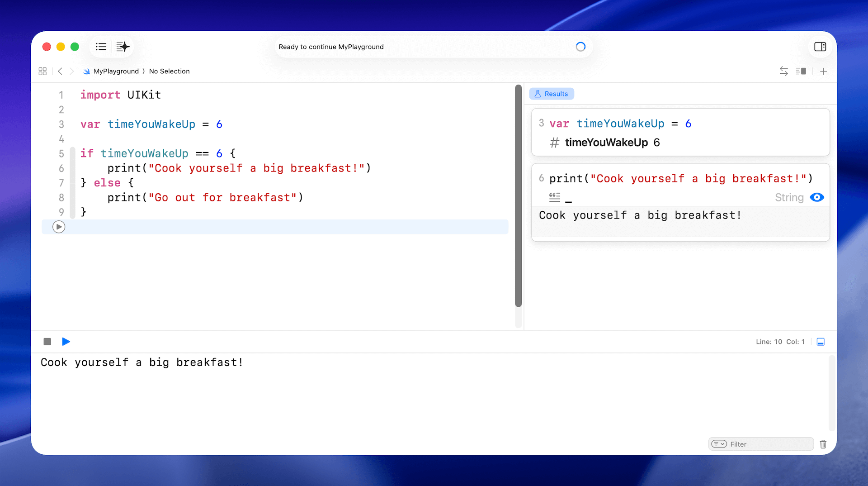
Task: Click the console Filter text field
Action: coord(769,444)
